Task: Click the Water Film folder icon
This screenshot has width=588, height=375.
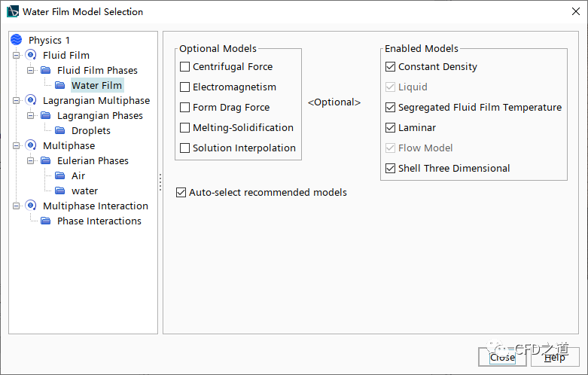Action: click(x=59, y=85)
